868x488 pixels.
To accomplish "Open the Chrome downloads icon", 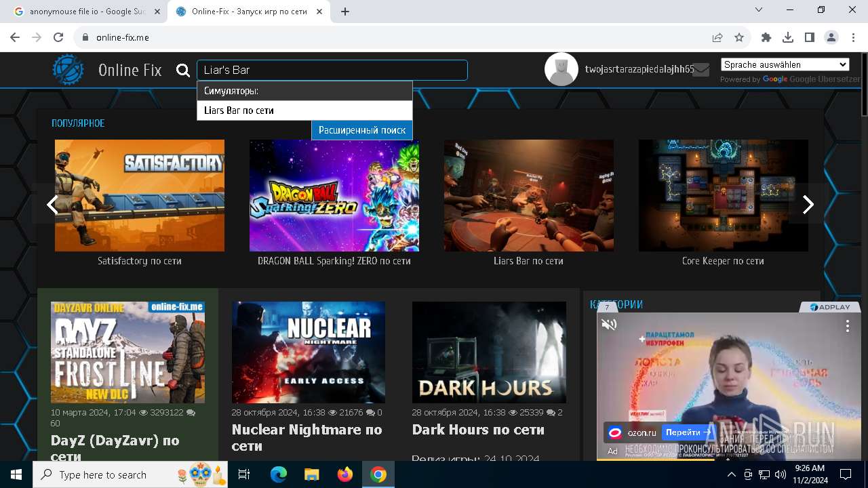I will (788, 38).
